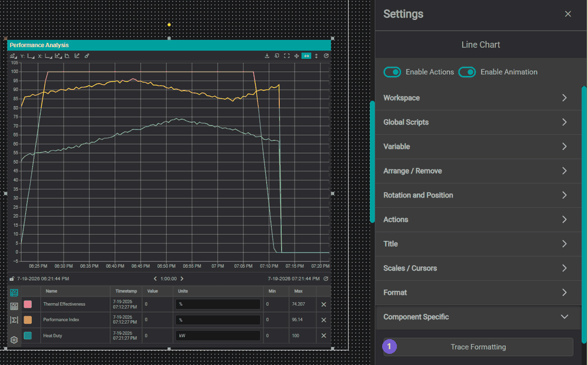Expand the Workspace section
Screen dimensions: 588x365
coord(478,98)
